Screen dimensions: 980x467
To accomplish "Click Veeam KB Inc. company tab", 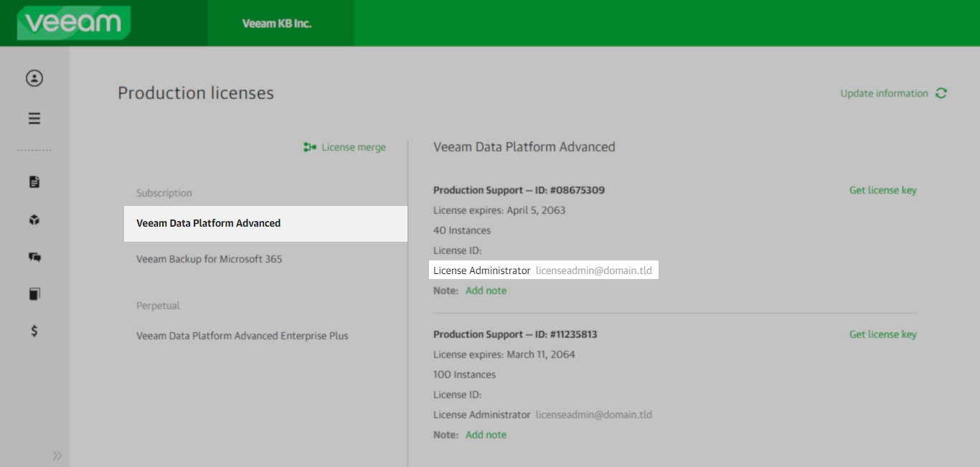I will (x=277, y=23).
